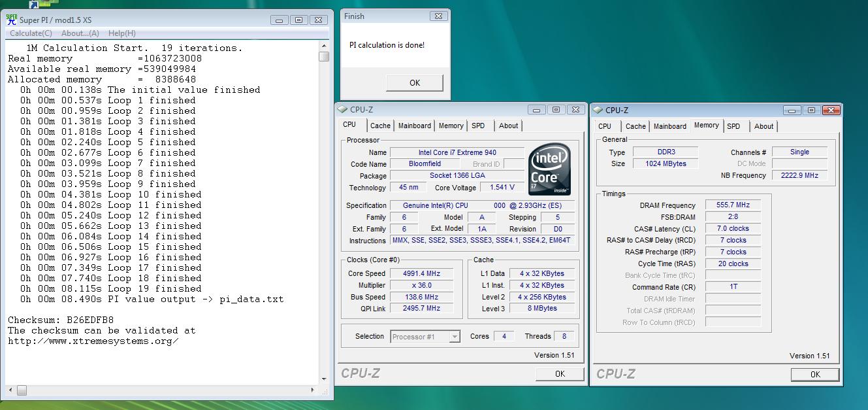The width and height of the screenshot is (868, 410).
Task: Click OK in the right CPU-Z window
Action: tap(815, 374)
